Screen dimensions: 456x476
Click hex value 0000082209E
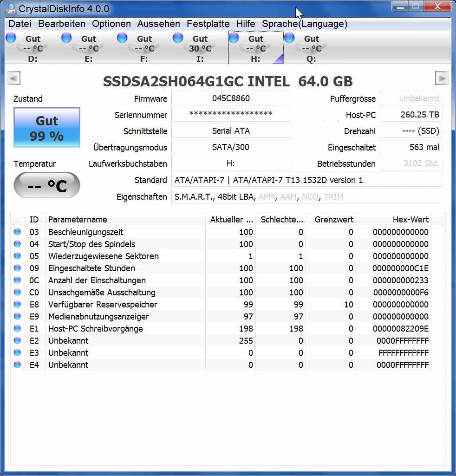401,329
